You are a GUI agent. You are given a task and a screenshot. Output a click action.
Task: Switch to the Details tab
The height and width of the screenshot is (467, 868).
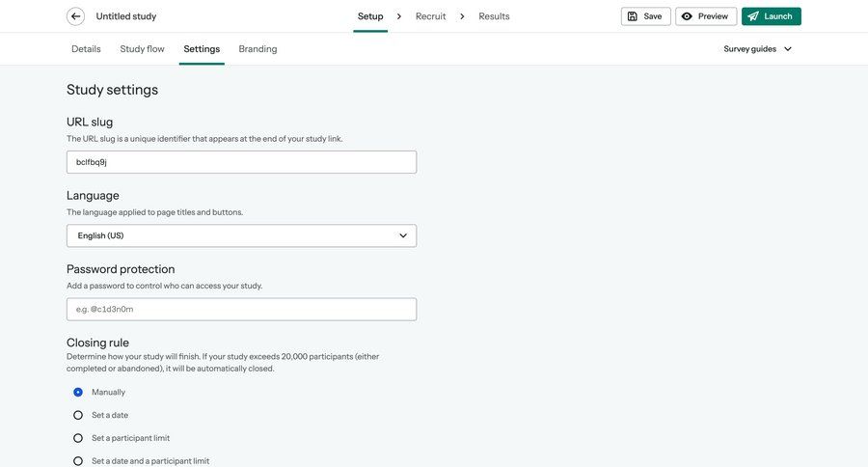(x=86, y=49)
